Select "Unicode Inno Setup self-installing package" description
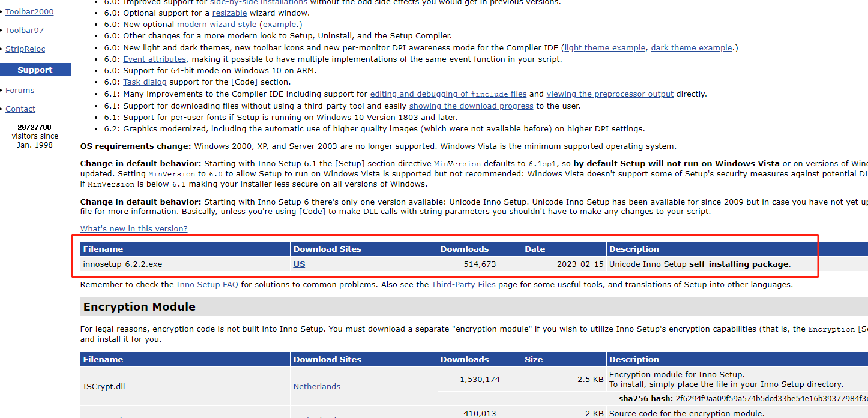Screen dimensions: 868x418 [700, 264]
